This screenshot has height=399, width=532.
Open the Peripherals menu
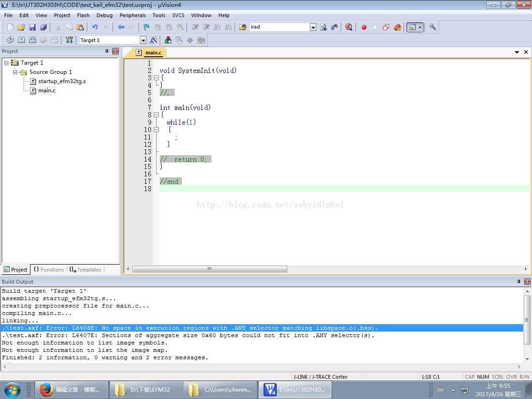point(133,15)
